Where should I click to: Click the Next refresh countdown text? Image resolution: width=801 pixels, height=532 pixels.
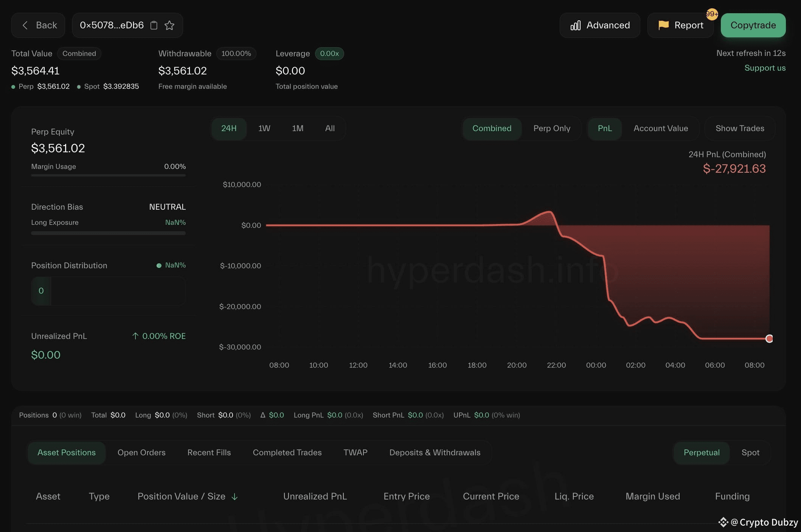point(751,53)
